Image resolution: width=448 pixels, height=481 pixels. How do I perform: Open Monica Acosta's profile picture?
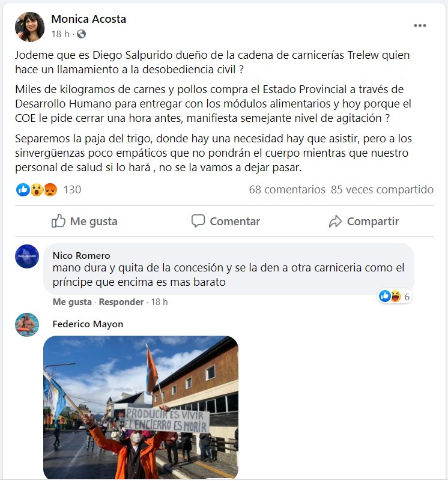(x=30, y=27)
